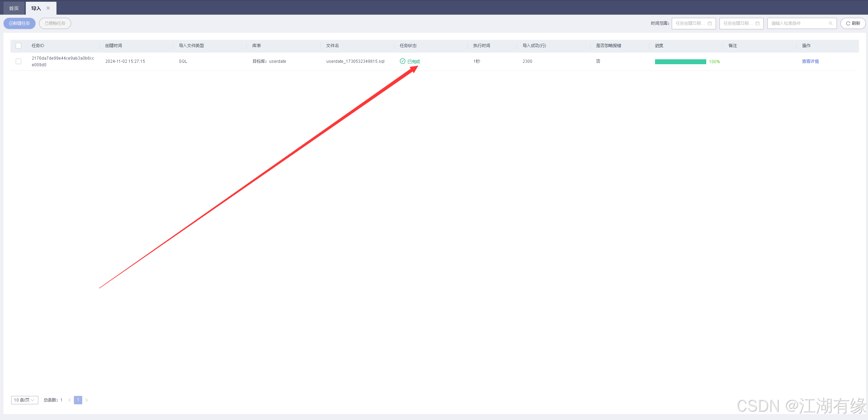Open 查看详情 link for the task
This screenshot has height=420, width=868.
point(810,61)
